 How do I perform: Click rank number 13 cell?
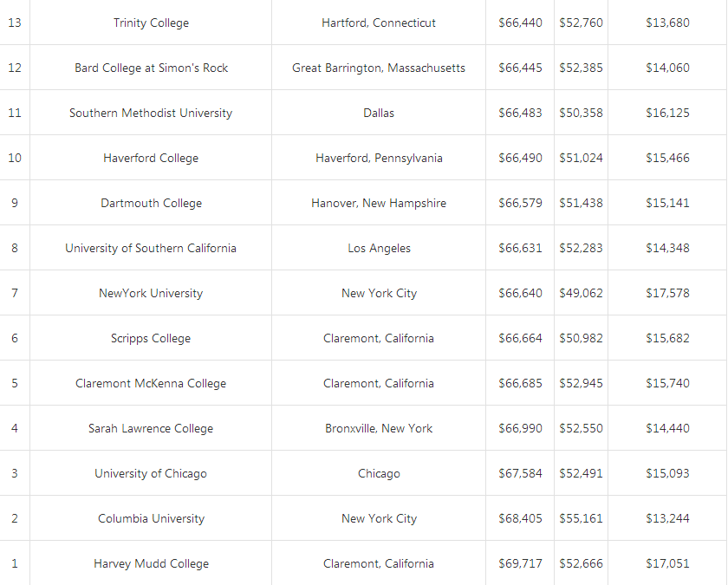tap(14, 23)
